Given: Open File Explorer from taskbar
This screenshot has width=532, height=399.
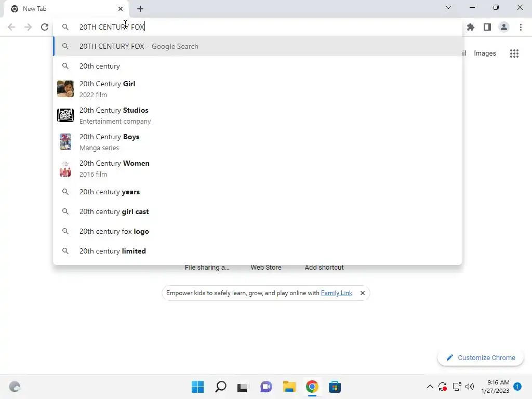Looking at the screenshot, I should (289, 387).
